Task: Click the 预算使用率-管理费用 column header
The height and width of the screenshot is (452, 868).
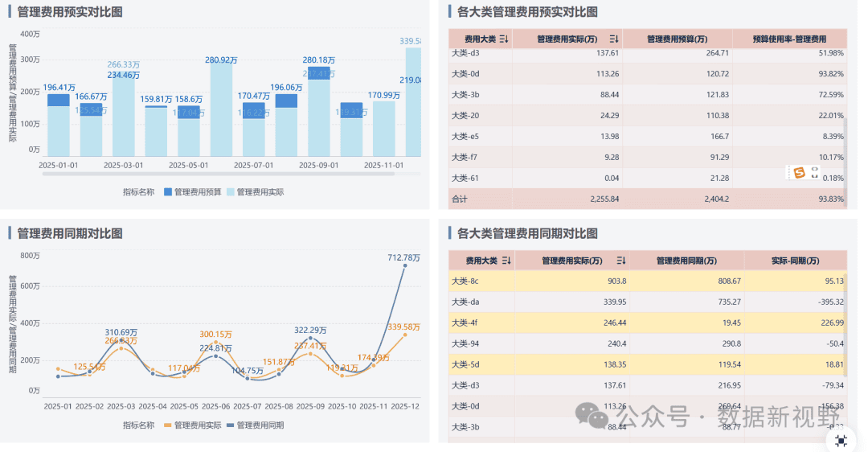Action: (x=789, y=39)
